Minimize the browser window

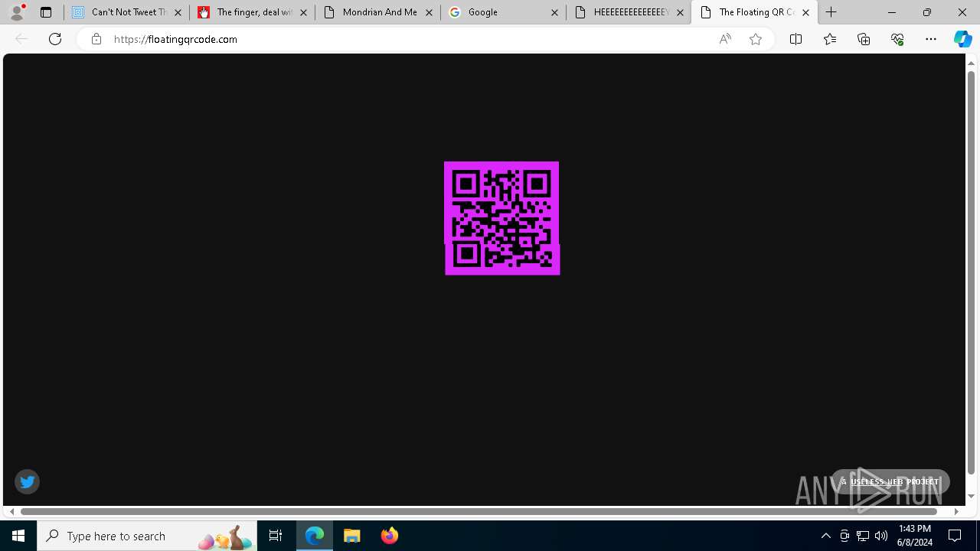892,12
